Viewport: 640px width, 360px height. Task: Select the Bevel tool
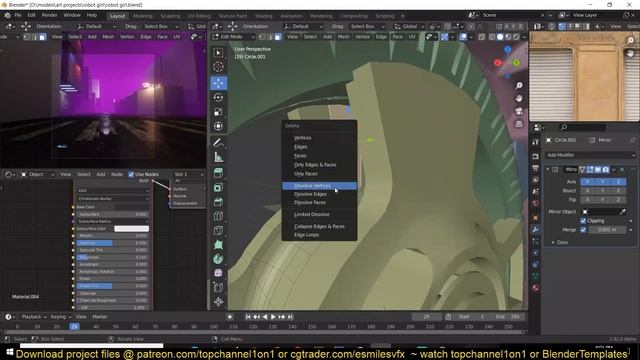pyautogui.click(x=218, y=202)
